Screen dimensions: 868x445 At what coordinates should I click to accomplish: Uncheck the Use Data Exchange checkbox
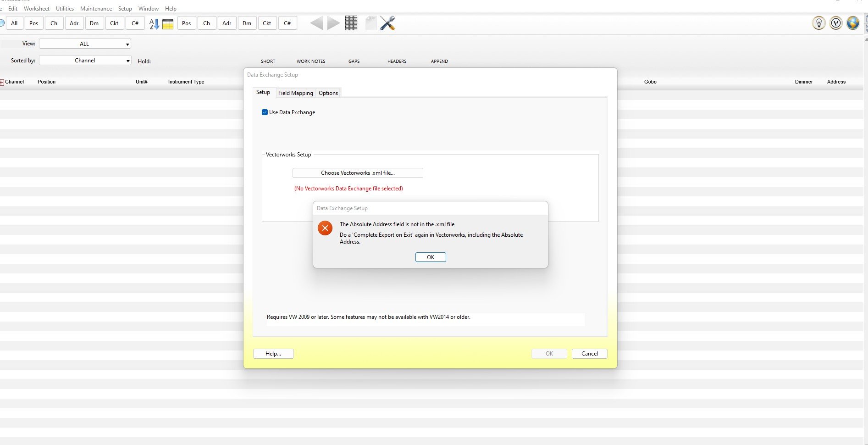265,112
